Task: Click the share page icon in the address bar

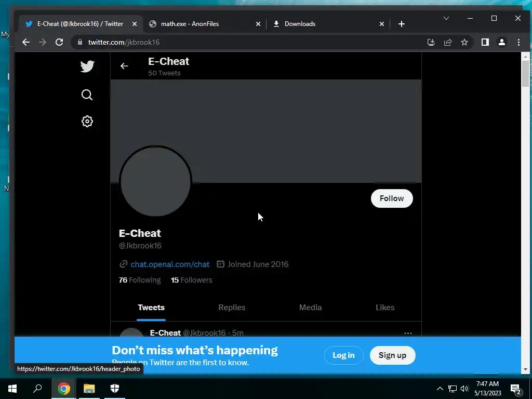Action: click(448, 42)
